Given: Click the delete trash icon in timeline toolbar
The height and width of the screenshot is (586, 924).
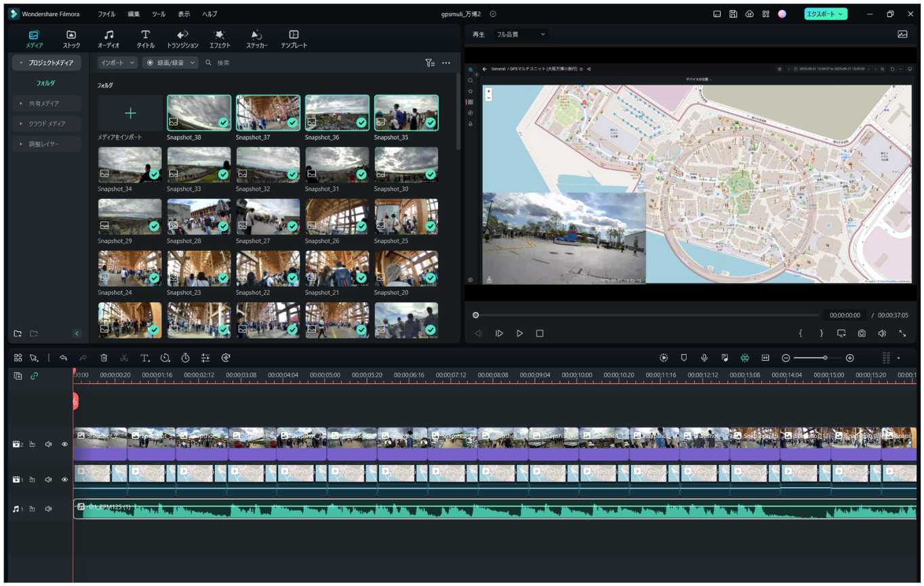Looking at the screenshot, I should (x=104, y=358).
